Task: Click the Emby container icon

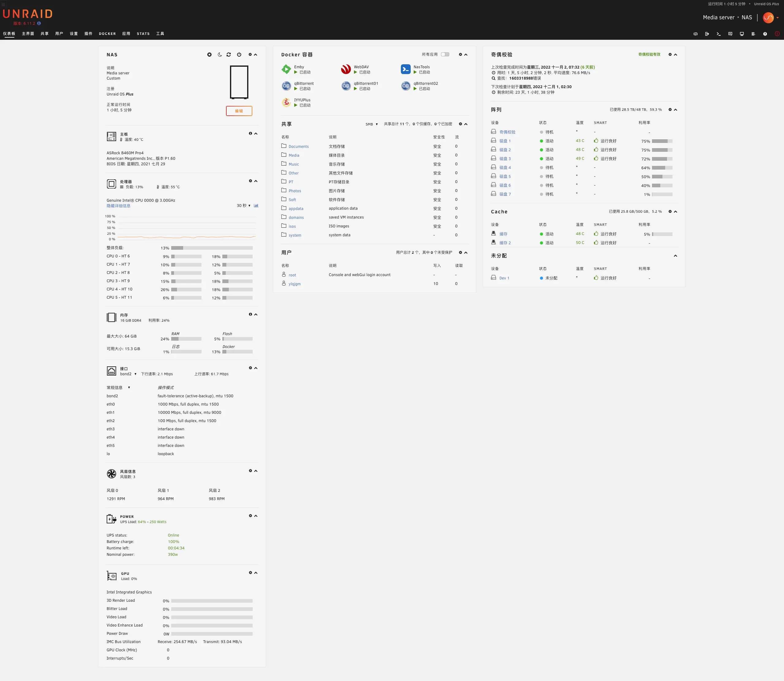Action: point(286,69)
